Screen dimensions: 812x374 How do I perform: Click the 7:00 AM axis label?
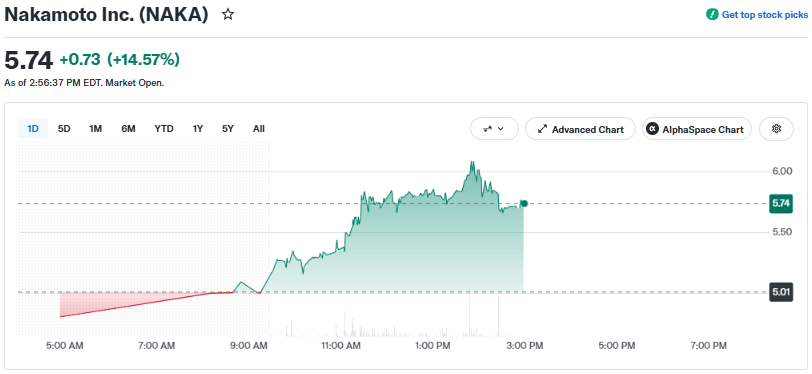(x=157, y=346)
